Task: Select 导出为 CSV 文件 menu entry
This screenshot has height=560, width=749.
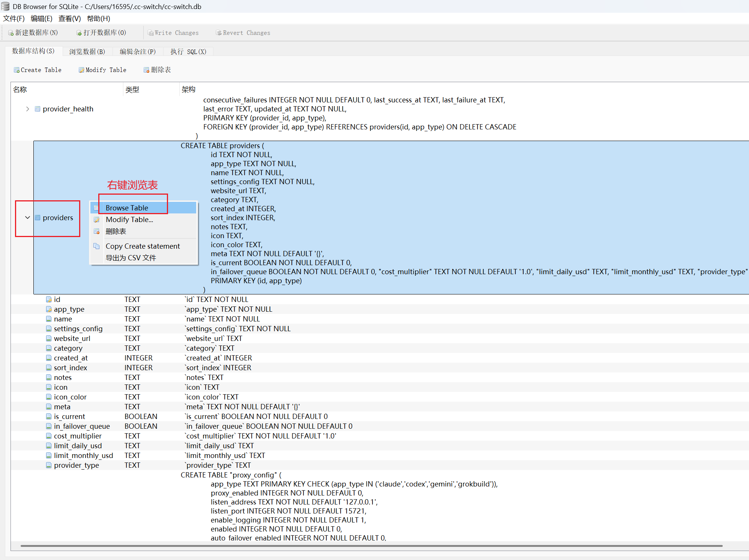Action: pos(144,258)
